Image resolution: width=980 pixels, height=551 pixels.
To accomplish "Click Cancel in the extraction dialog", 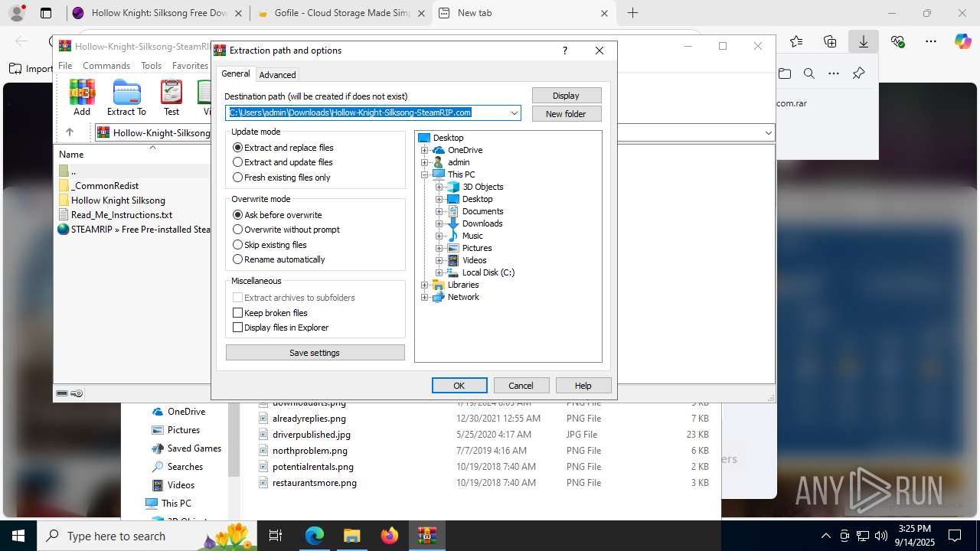I will click(x=521, y=386).
